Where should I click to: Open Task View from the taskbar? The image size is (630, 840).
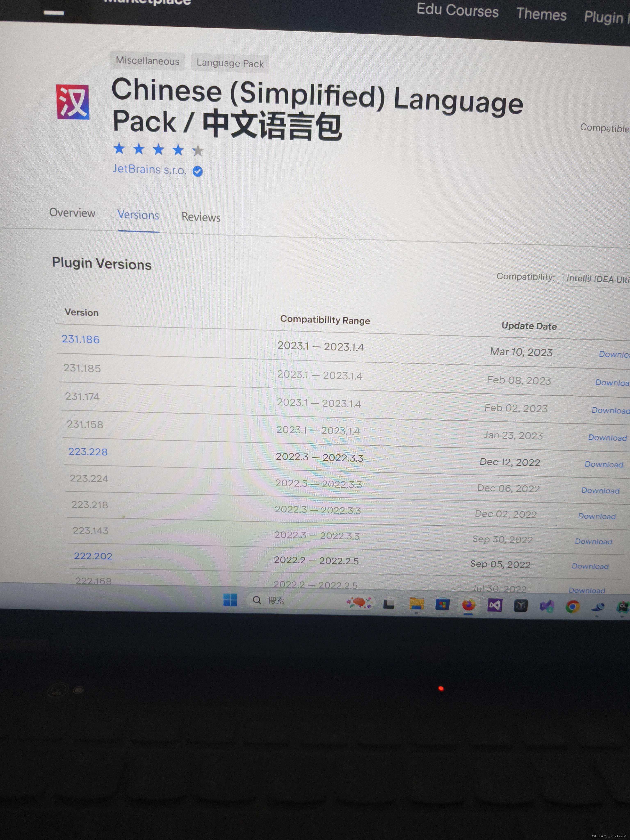pos(389,603)
